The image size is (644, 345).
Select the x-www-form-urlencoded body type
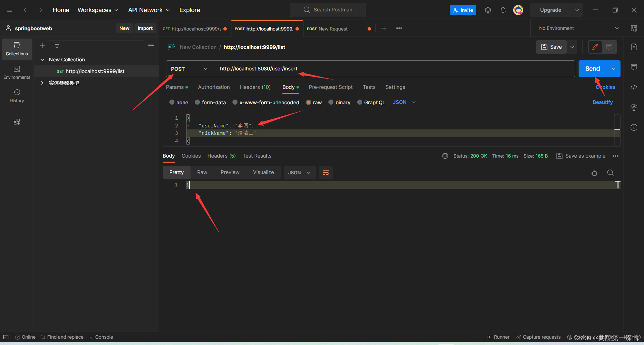(266, 102)
